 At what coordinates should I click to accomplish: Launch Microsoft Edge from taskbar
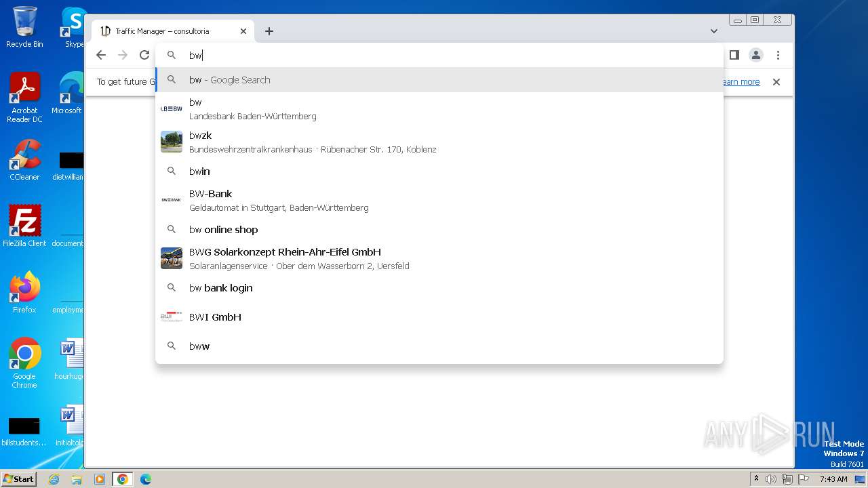146,479
